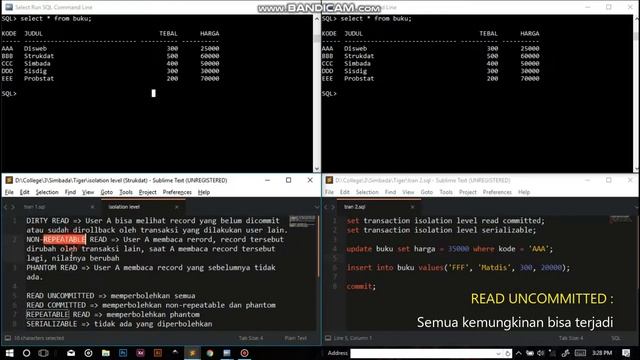Open File menu in right Sublime window
The width and height of the screenshot is (640, 360).
(329, 192)
